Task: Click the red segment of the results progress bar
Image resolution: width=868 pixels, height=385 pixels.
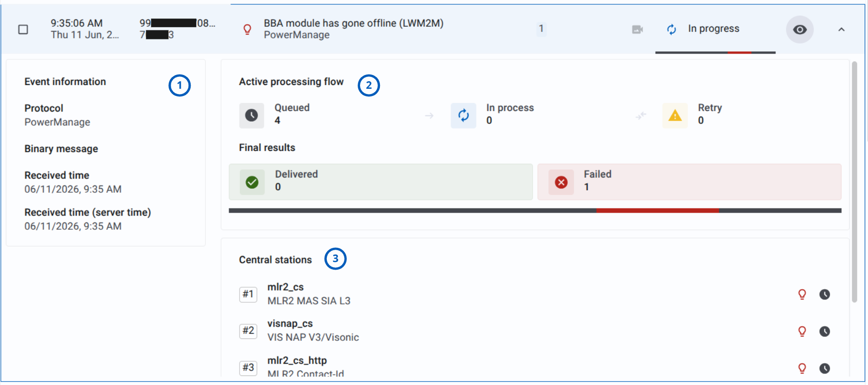Action: coord(657,210)
